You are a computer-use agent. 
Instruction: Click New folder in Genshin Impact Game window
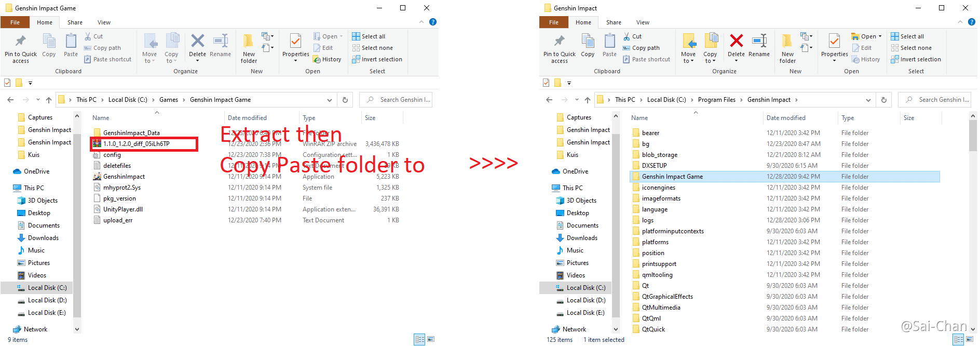click(249, 49)
